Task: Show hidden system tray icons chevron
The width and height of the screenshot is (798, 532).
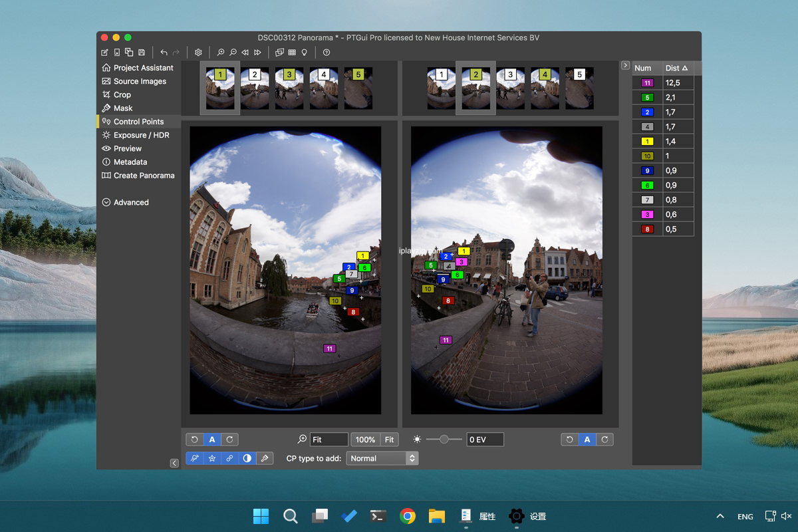Action: point(720,516)
